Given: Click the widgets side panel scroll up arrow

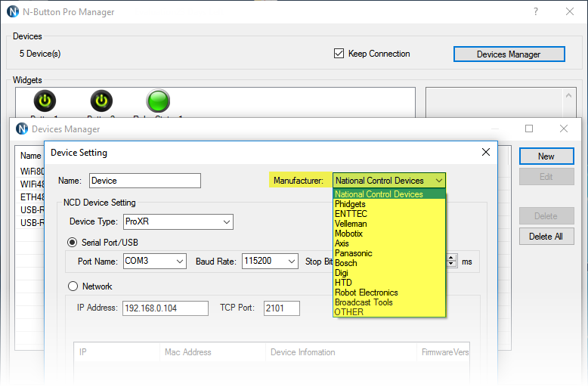Looking at the screenshot, I should tap(568, 96).
